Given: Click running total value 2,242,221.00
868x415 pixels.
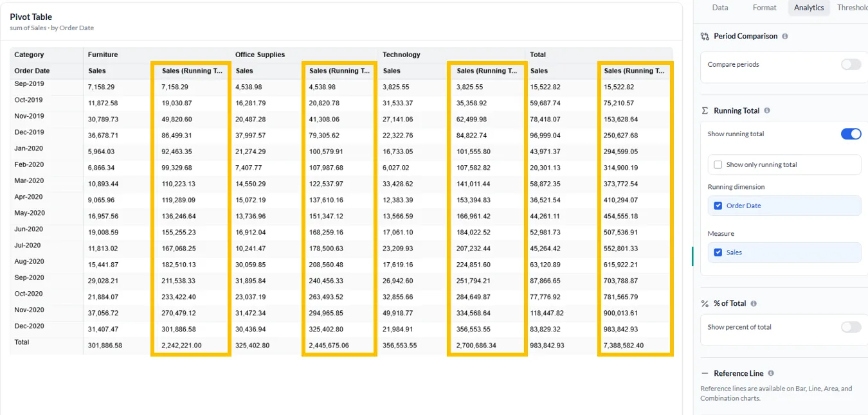Looking at the screenshot, I should (181, 346).
